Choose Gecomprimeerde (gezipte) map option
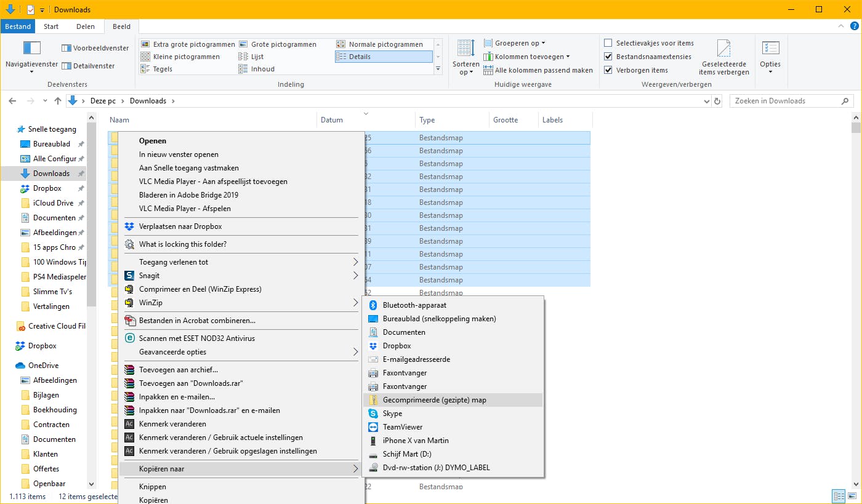Viewport: 862px width, 504px height. pos(434,400)
